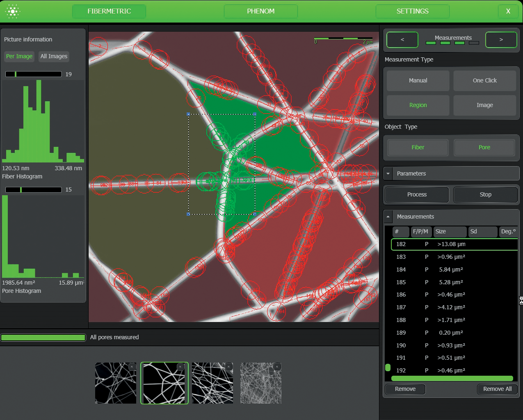The width and height of the screenshot is (523, 420).
Task: Close the third thumbnail with its x icon
Action: coord(229,367)
